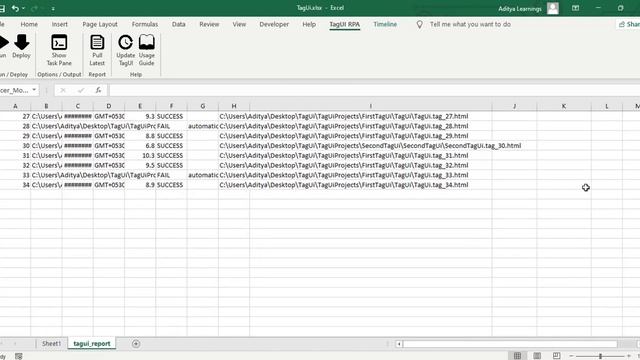Open the Insert ribbon tab

pos(60,24)
